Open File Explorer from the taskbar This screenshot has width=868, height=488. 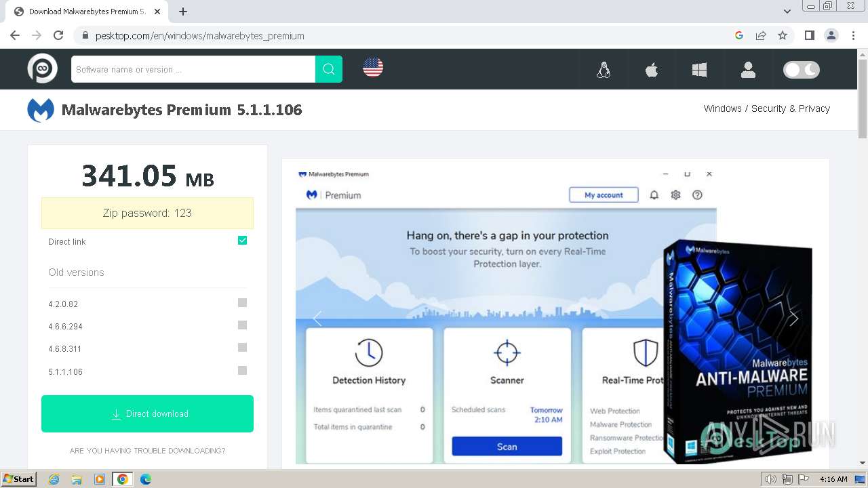[77, 479]
